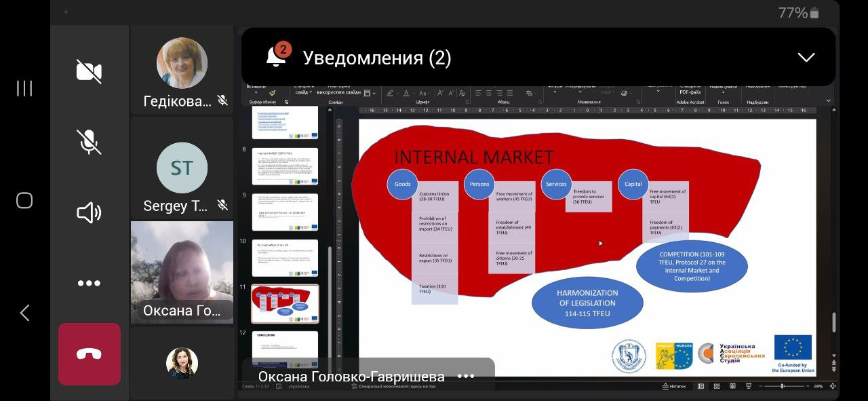The width and height of the screenshot is (868, 401).
Task: Switch to Slide Sorter view icon
Action: tap(717, 387)
